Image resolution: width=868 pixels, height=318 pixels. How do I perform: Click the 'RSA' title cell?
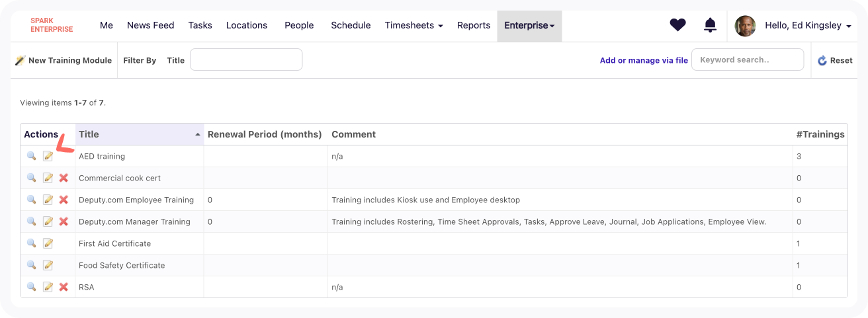click(x=139, y=287)
